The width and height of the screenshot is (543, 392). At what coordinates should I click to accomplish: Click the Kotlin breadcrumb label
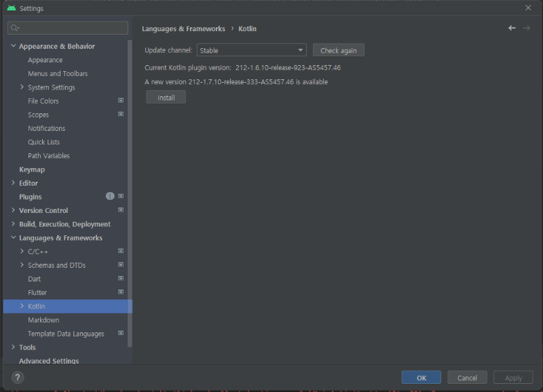pyautogui.click(x=247, y=28)
